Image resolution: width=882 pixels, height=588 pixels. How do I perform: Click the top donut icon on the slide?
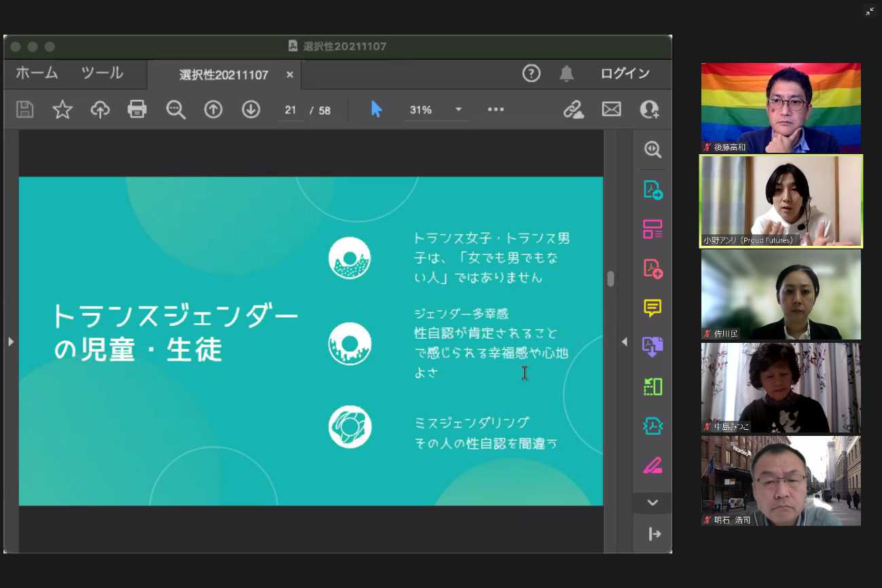coord(350,258)
